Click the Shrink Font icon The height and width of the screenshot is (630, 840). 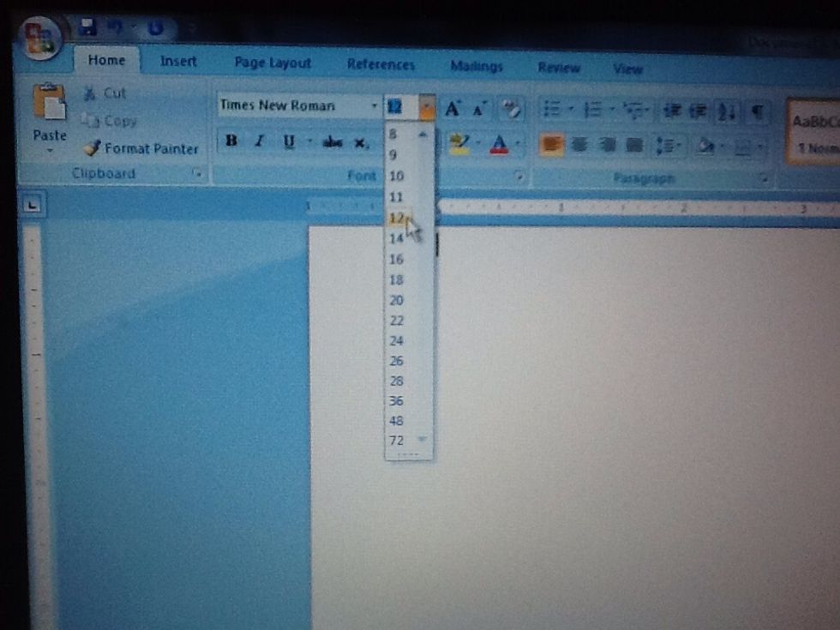click(479, 109)
